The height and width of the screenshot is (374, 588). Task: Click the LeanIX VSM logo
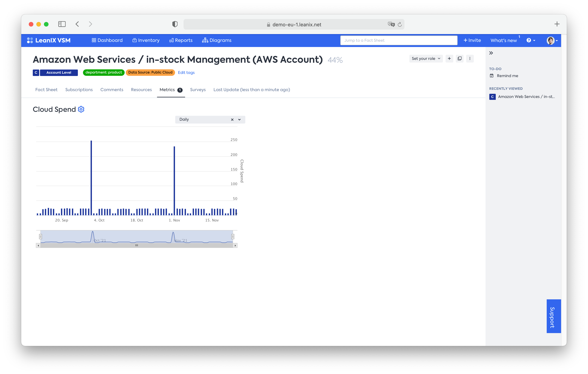[49, 40]
